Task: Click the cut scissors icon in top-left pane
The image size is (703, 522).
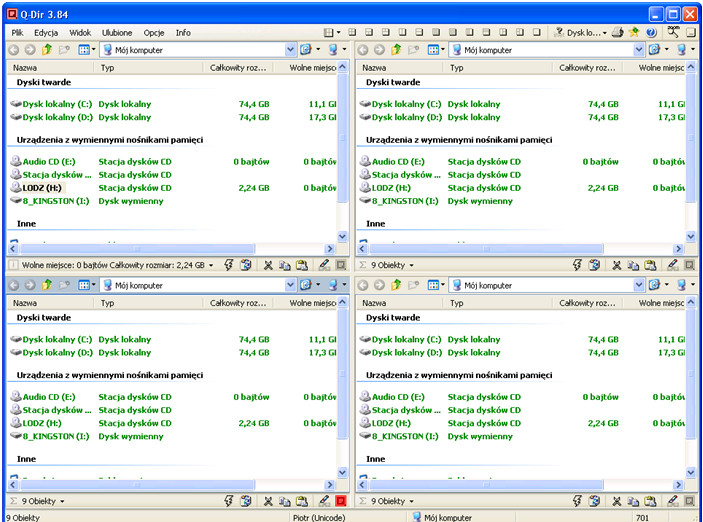Action: coord(268,265)
